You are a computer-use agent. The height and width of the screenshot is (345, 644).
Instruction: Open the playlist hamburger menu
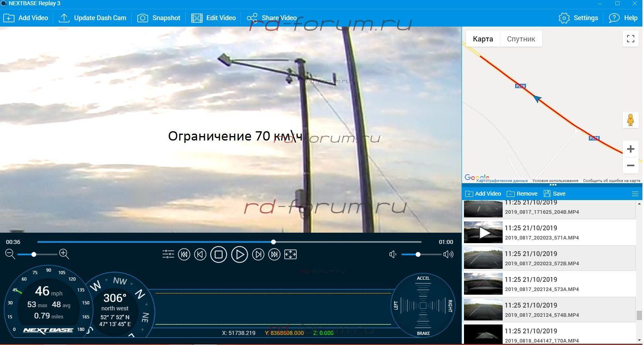click(635, 194)
